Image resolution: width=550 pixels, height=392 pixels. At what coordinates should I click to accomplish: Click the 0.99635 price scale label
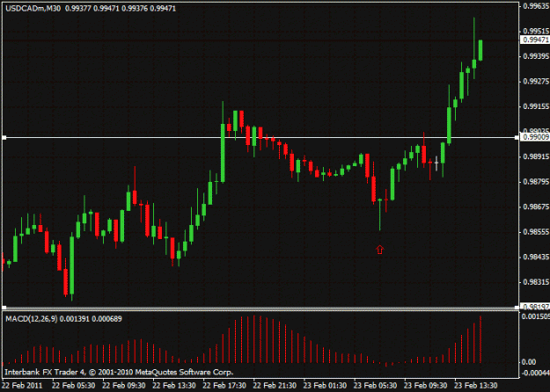(536, 5)
